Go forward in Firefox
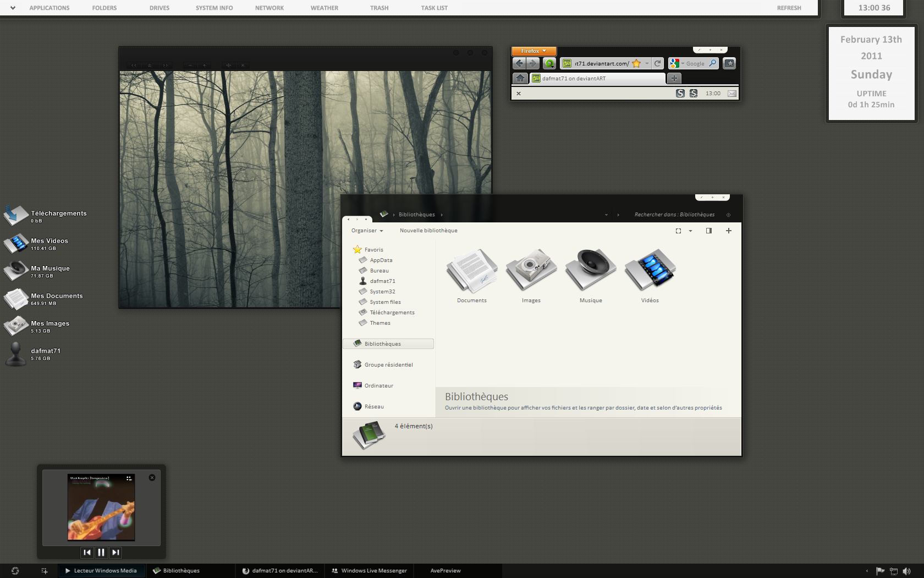Screen dimensions: 924x578 point(532,63)
